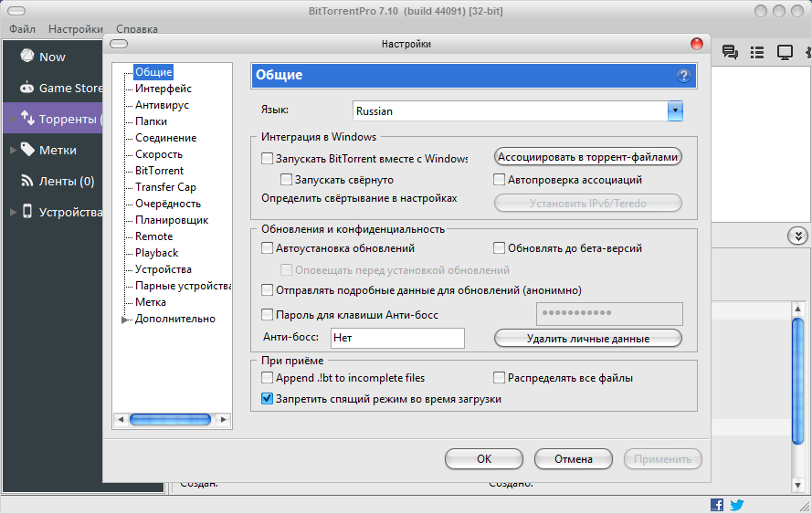Open the Facebook icon in the status bar

(717, 505)
